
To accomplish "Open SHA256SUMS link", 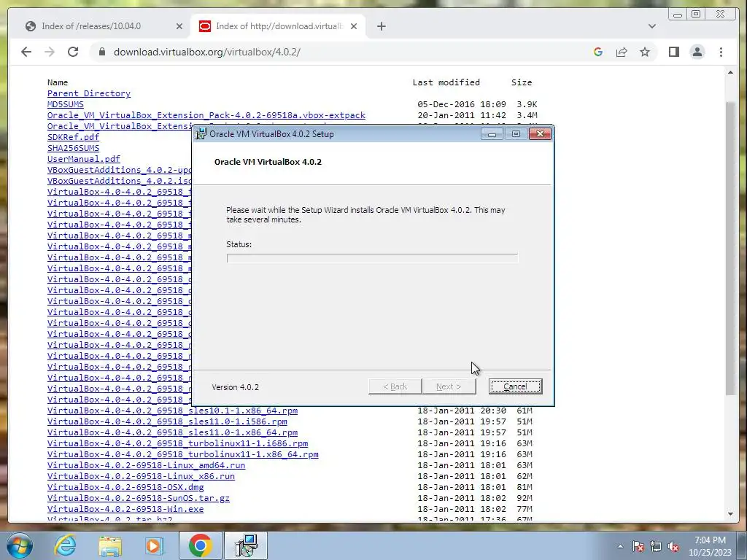I will [x=74, y=148].
